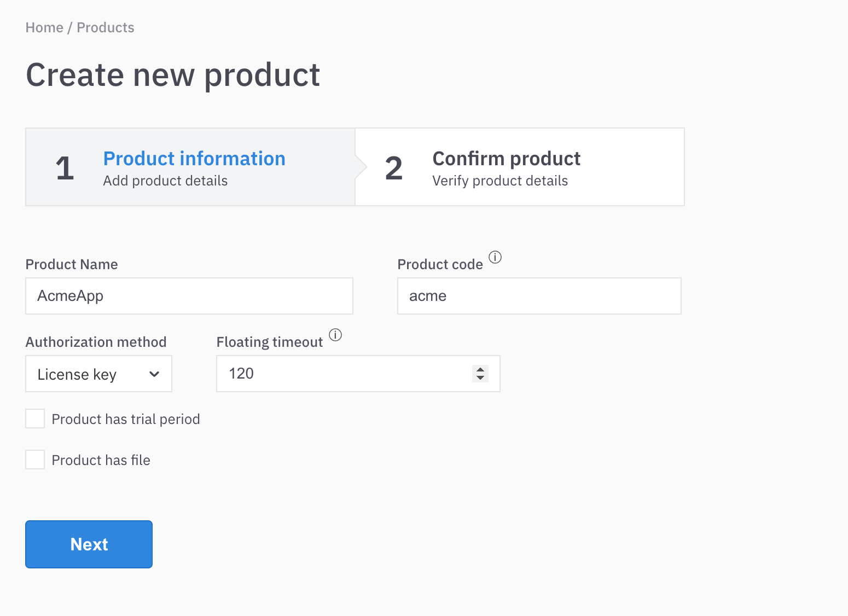
Task: Increase Floating timeout with up arrow
Action: click(x=480, y=370)
